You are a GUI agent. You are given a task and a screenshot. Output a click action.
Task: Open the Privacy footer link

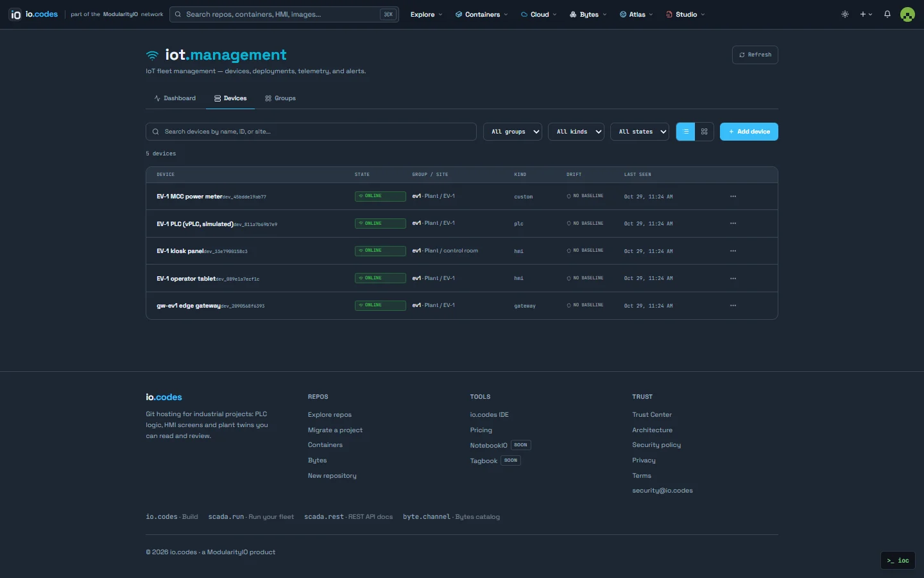644,460
